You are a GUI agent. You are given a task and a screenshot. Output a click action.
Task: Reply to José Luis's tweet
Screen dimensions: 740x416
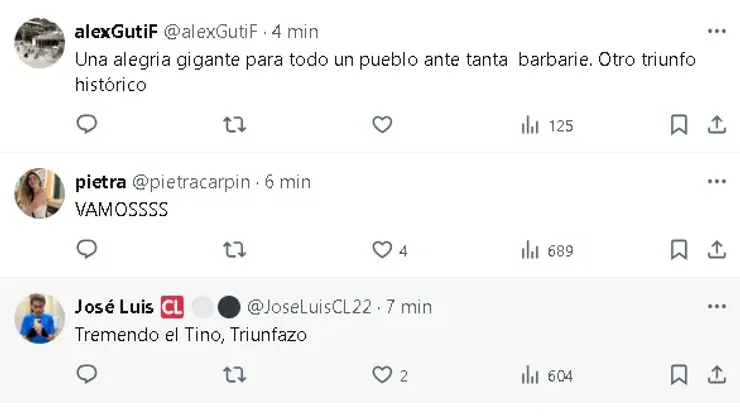point(87,375)
